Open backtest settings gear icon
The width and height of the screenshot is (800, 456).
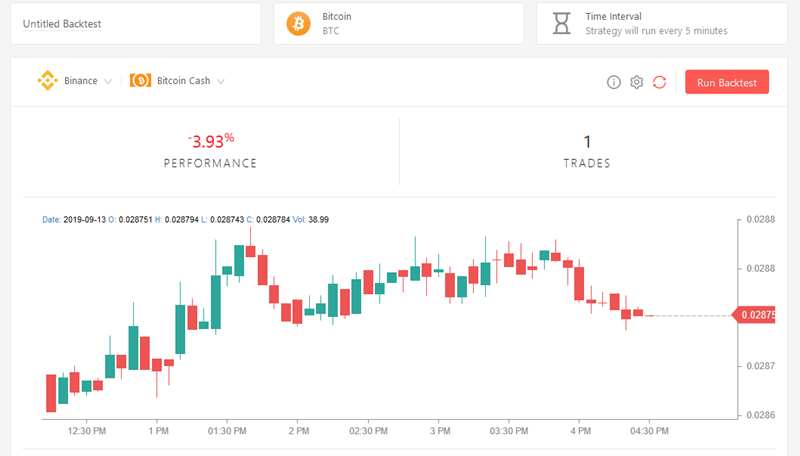click(x=636, y=82)
